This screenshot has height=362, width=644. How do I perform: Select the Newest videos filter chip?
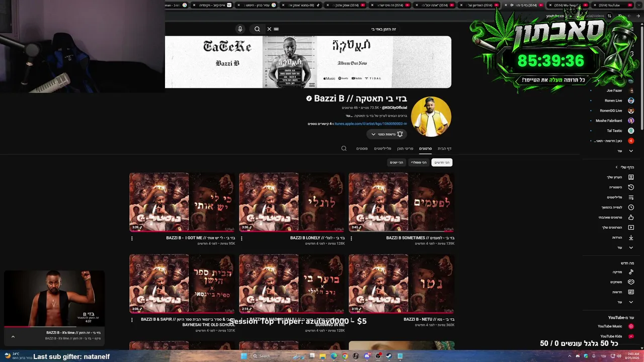point(442,162)
